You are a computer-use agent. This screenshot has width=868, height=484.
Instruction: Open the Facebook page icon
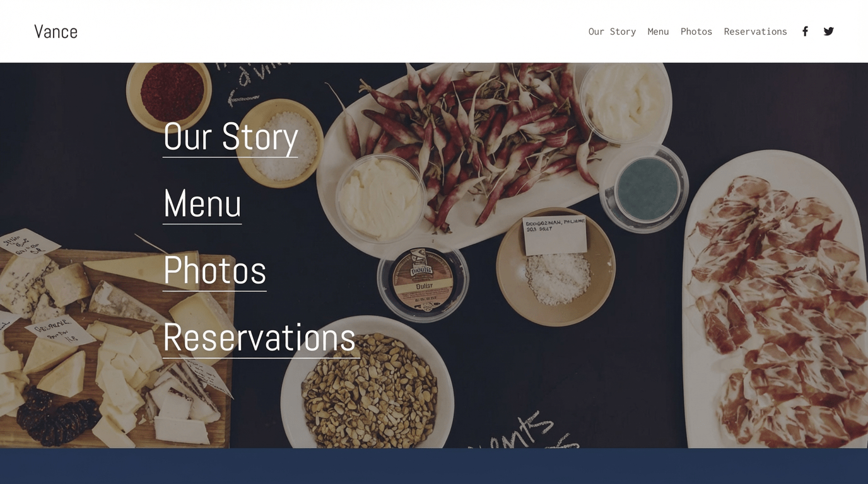click(x=805, y=32)
